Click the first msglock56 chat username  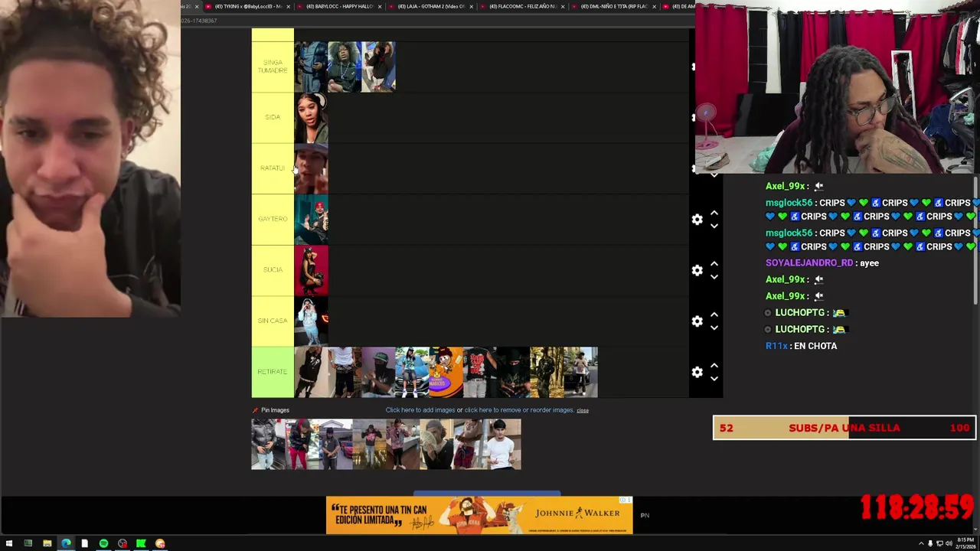coord(789,203)
